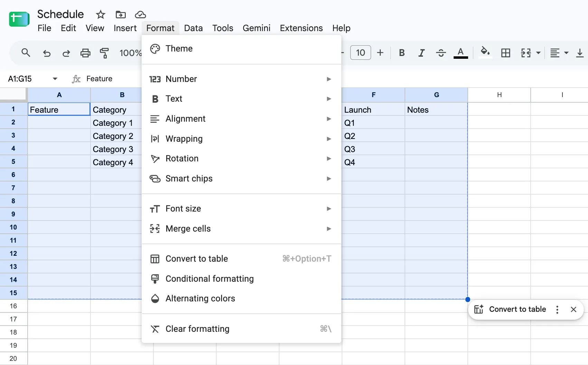Open the Font size submenu

[241, 209]
